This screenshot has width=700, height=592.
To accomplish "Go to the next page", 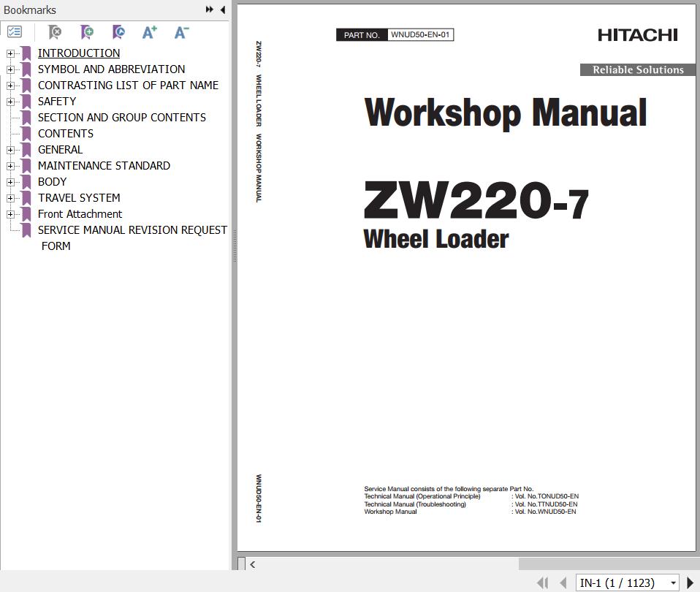I will (690, 582).
